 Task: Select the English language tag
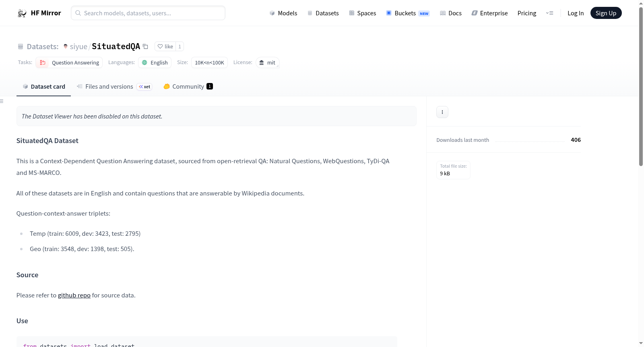coord(155,62)
